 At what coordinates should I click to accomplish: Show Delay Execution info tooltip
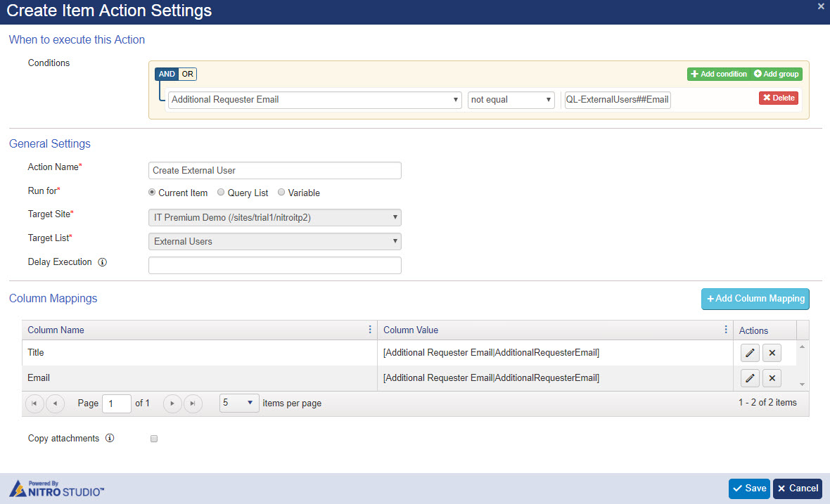[103, 262]
